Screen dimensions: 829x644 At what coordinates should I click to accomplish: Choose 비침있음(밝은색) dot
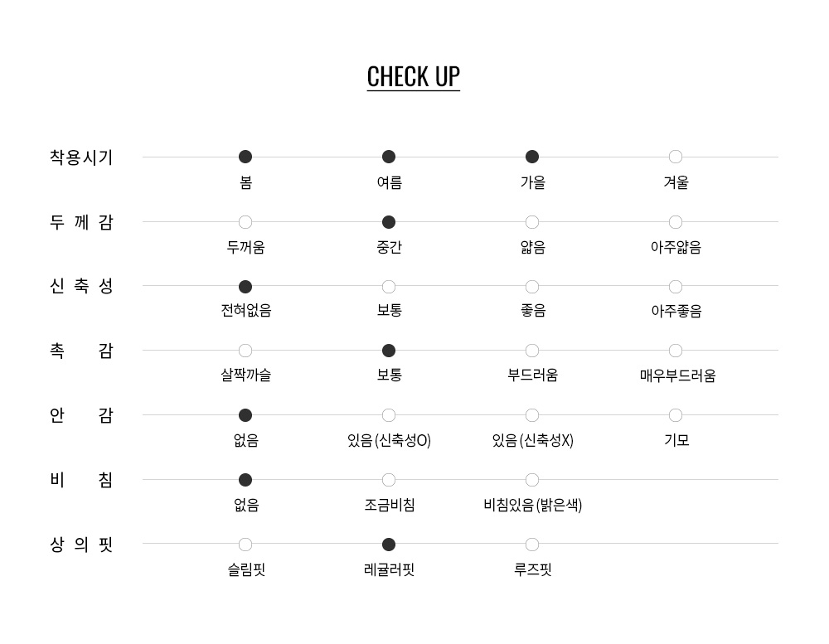click(532, 480)
